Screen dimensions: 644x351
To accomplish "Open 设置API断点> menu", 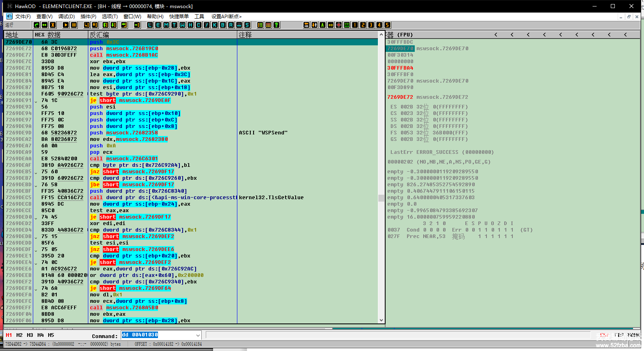I will 226,17.
